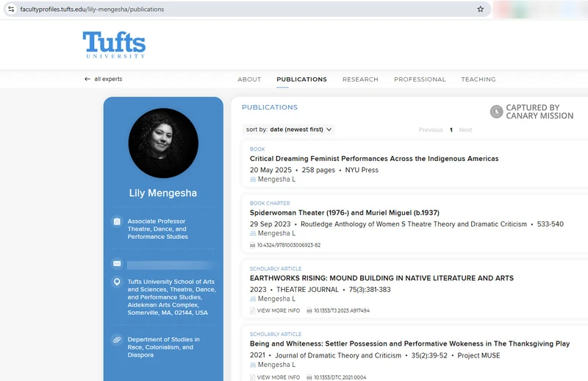Open DOI link 10.1353/DTC.2021.0004

pos(340,377)
